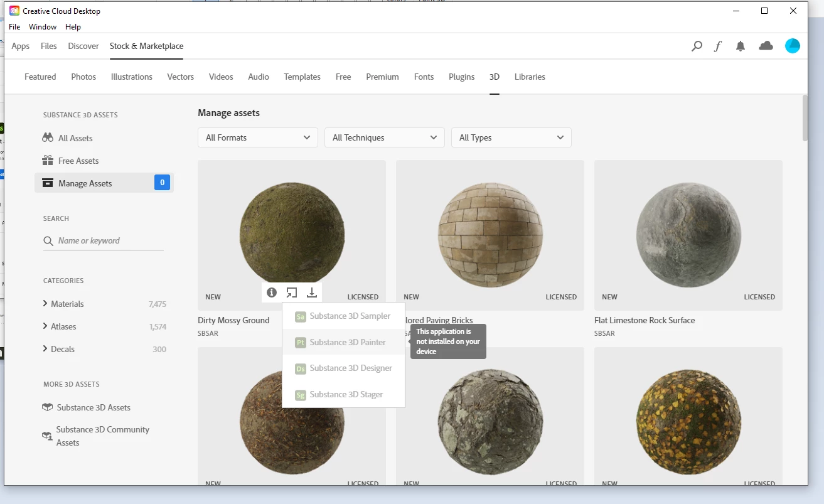Click the Substance 3D Sampler icon
This screenshot has width=824, height=504.
click(301, 316)
